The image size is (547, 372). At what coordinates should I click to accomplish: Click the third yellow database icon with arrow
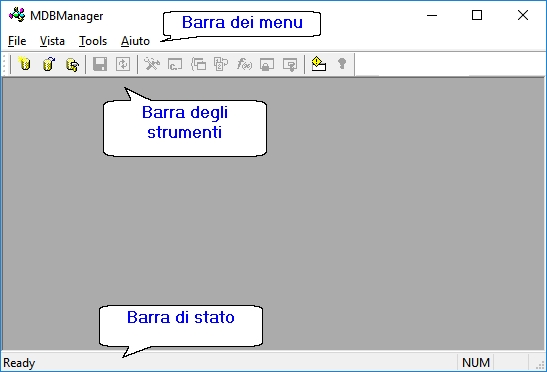(72, 65)
